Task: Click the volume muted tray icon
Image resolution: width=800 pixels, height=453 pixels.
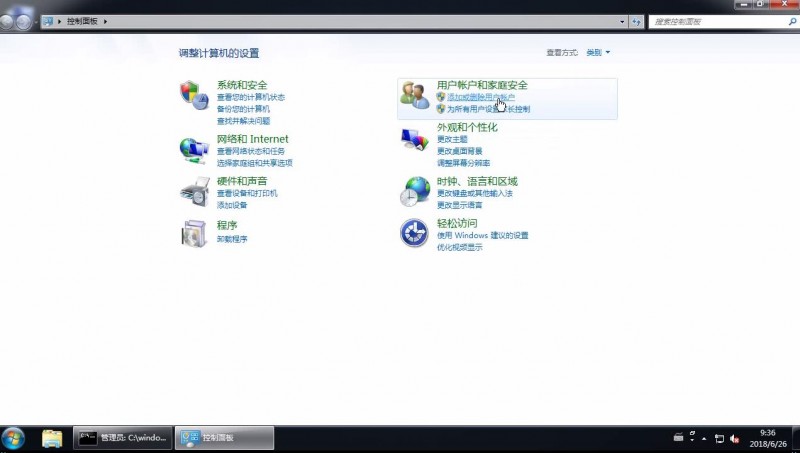Action: point(735,438)
